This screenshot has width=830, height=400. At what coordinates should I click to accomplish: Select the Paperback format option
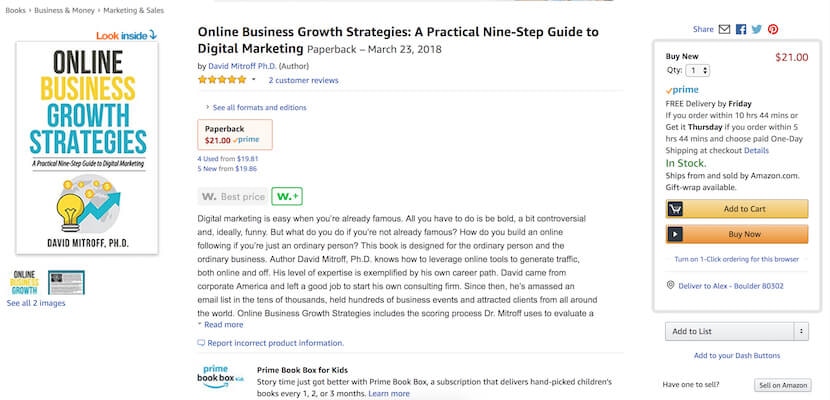pyautogui.click(x=232, y=134)
